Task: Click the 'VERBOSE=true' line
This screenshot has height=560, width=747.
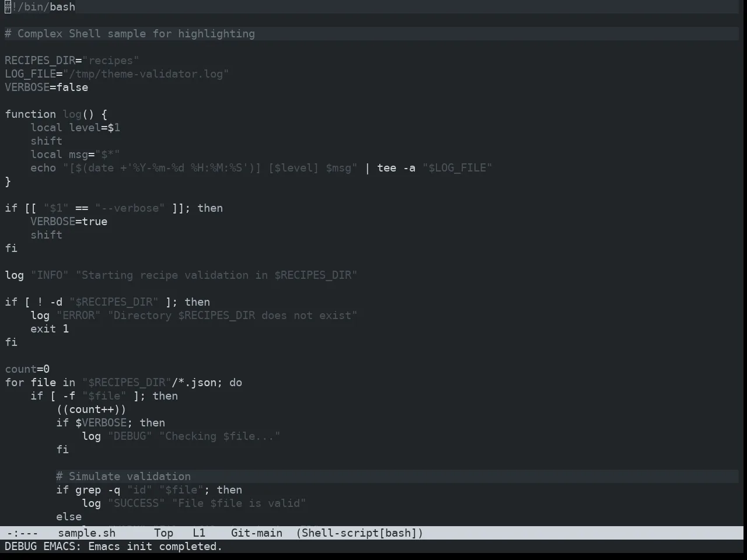Action: tap(69, 222)
